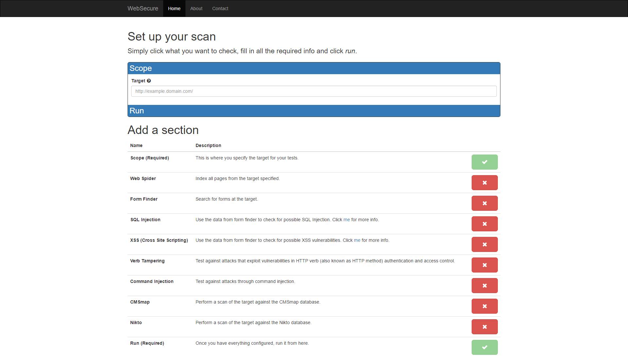The width and height of the screenshot is (628, 364).
Task: Turn on the XSS section red button
Action: point(484,244)
